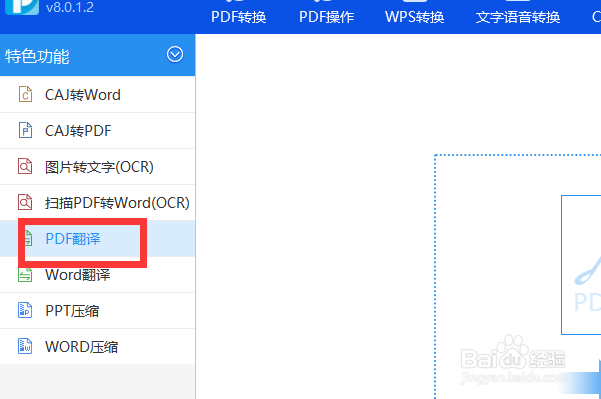Open 扫描PDF转Word(OCR) function

97,203
